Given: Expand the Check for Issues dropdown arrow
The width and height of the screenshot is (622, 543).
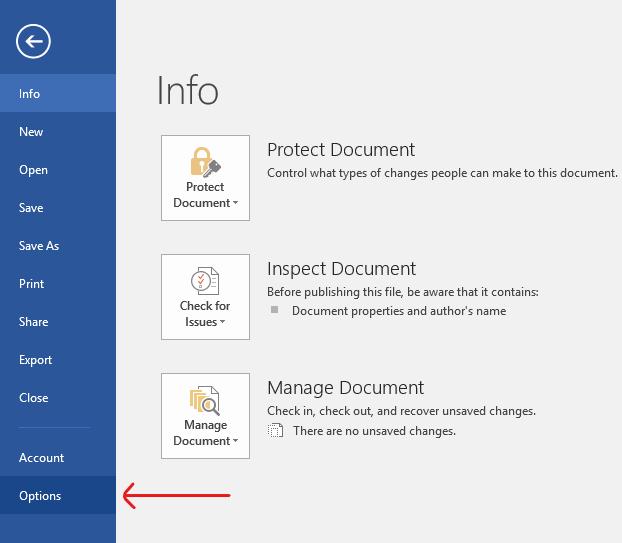Looking at the screenshot, I should tap(223, 322).
